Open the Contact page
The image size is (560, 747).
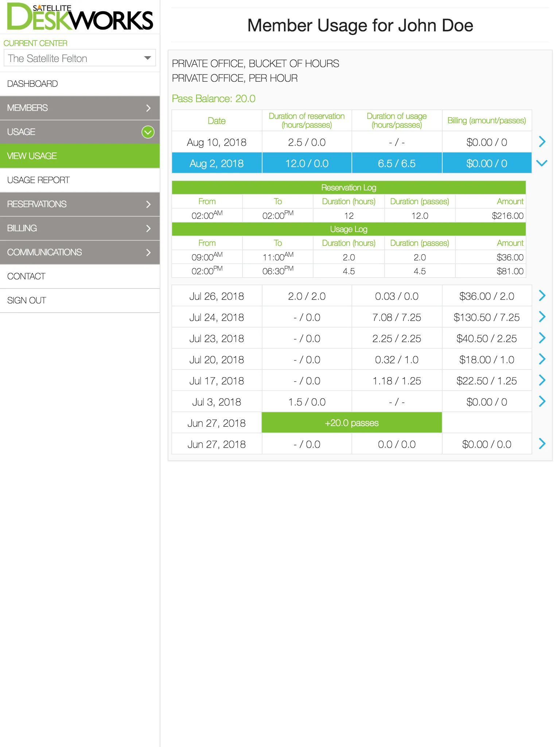(80, 276)
